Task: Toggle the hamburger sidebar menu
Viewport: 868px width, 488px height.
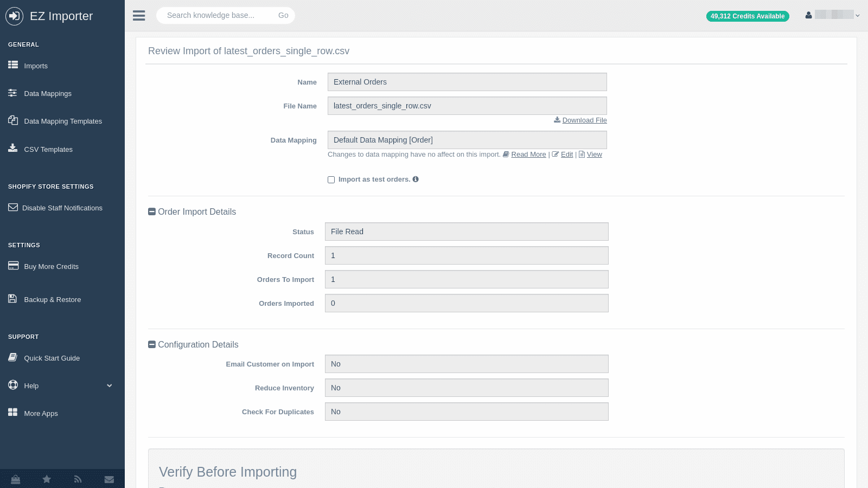Action: click(x=139, y=16)
